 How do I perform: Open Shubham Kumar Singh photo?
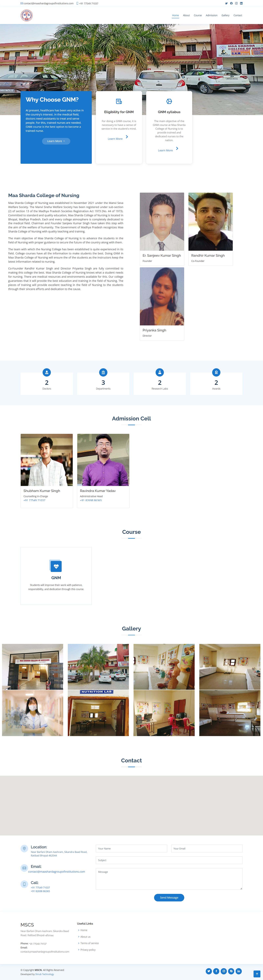pyautogui.click(x=47, y=460)
